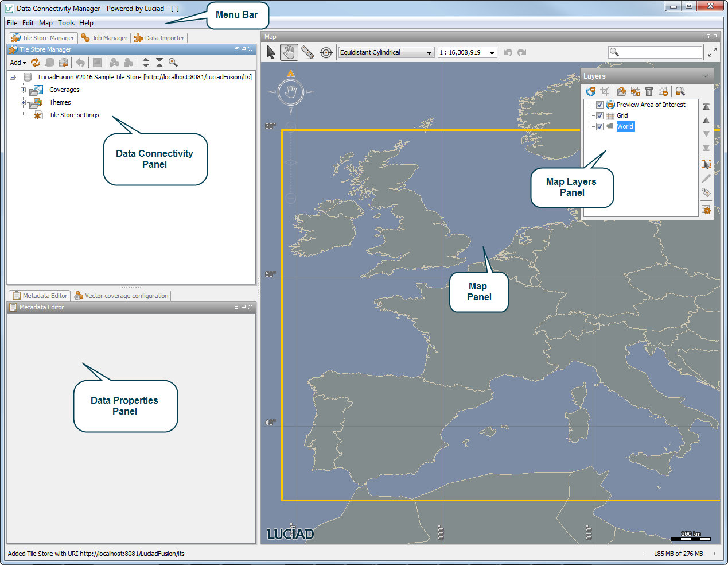The height and width of the screenshot is (565, 728).
Task: Switch to the Data Importer tab
Action: point(159,38)
